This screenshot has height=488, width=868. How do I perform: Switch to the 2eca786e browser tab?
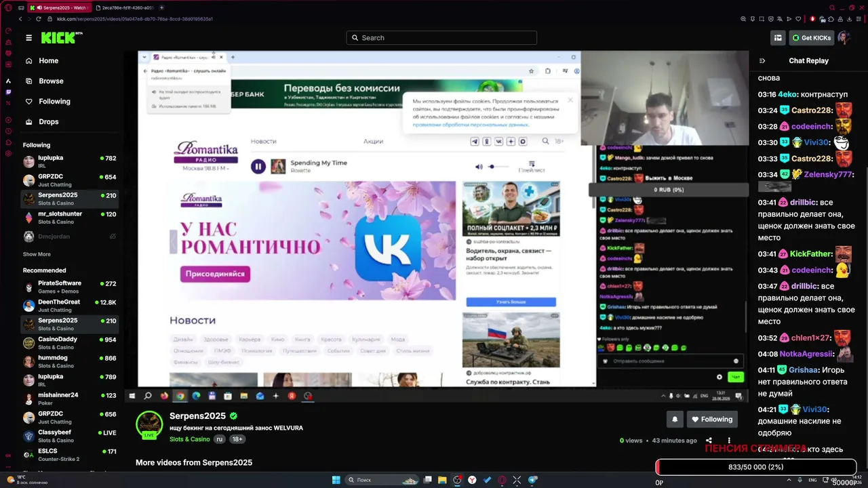point(124,7)
